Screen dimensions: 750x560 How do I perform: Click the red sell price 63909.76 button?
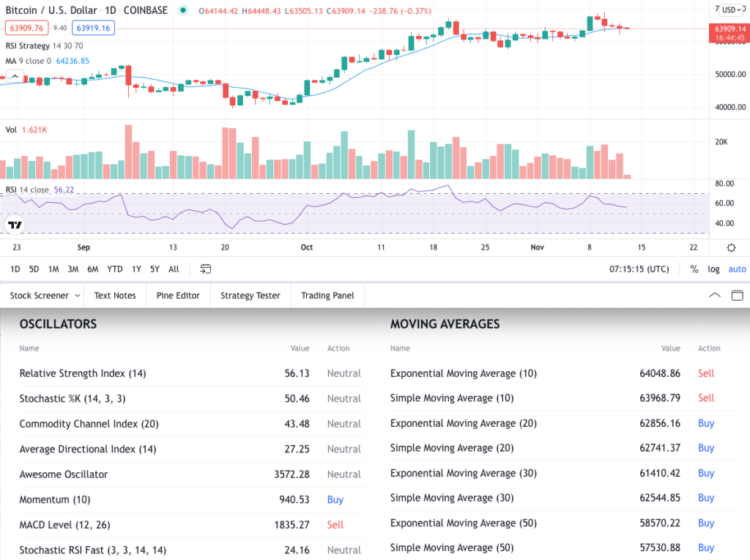pyautogui.click(x=27, y=28)
